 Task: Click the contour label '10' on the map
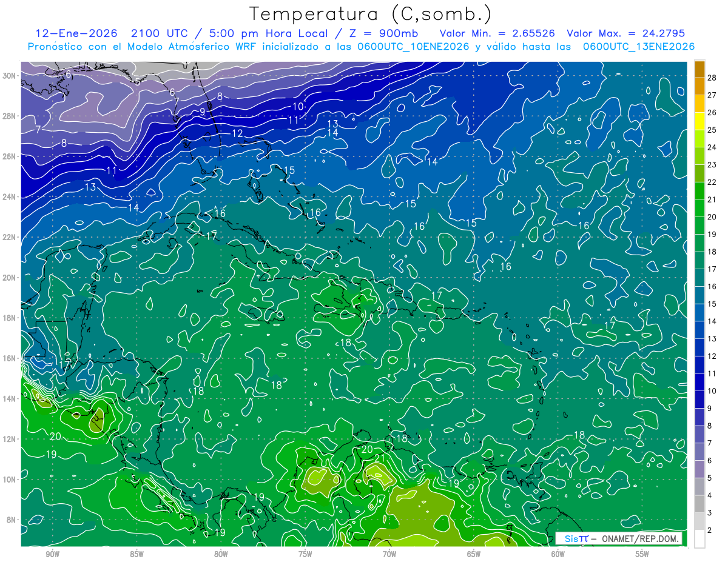pyautogui.click(x=298, y=107)
